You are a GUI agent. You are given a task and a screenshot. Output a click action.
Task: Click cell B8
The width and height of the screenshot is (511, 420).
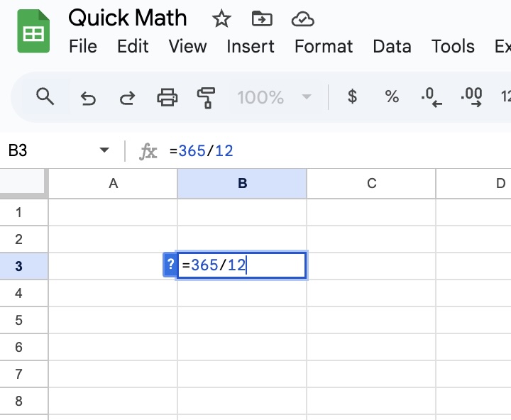point(242,401)
